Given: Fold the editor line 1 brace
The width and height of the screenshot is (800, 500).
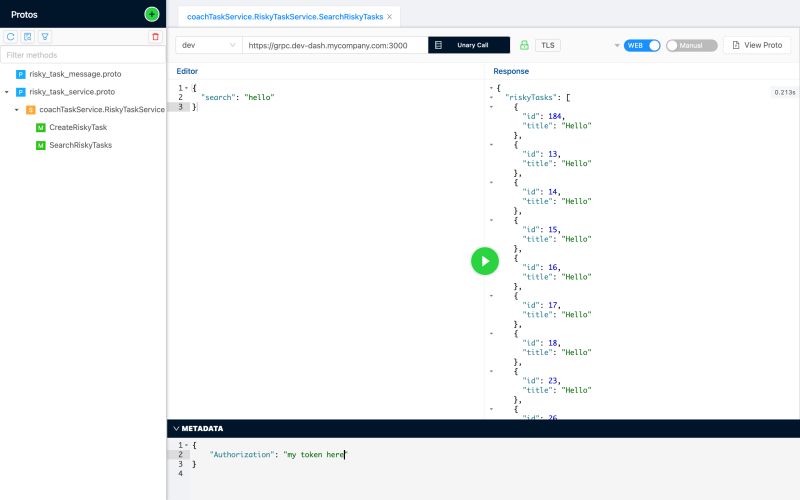Looking at the screenshot, I should point(187,88).
